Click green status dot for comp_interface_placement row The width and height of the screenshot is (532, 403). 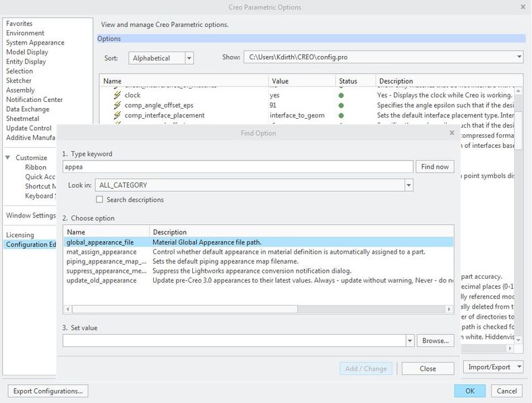(341, 115)
